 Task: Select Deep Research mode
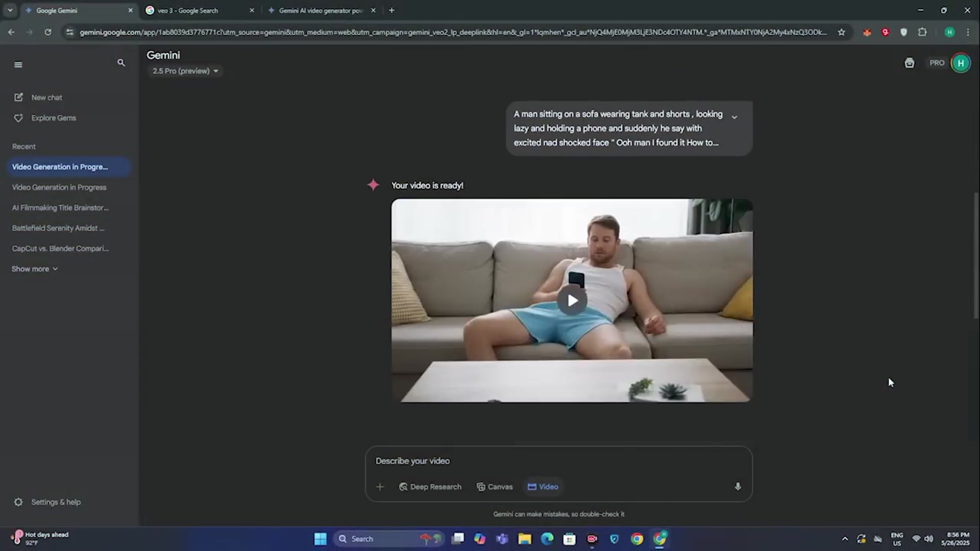point(430,487)
